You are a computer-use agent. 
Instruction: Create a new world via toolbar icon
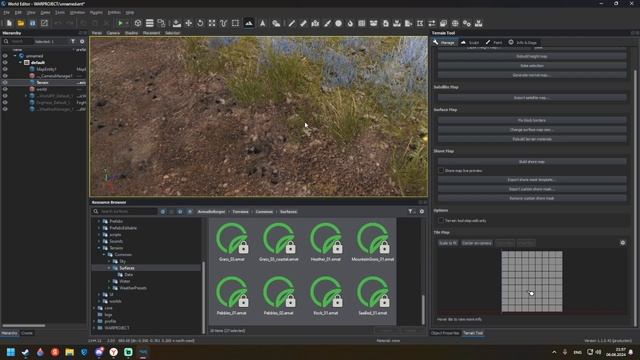9,23
